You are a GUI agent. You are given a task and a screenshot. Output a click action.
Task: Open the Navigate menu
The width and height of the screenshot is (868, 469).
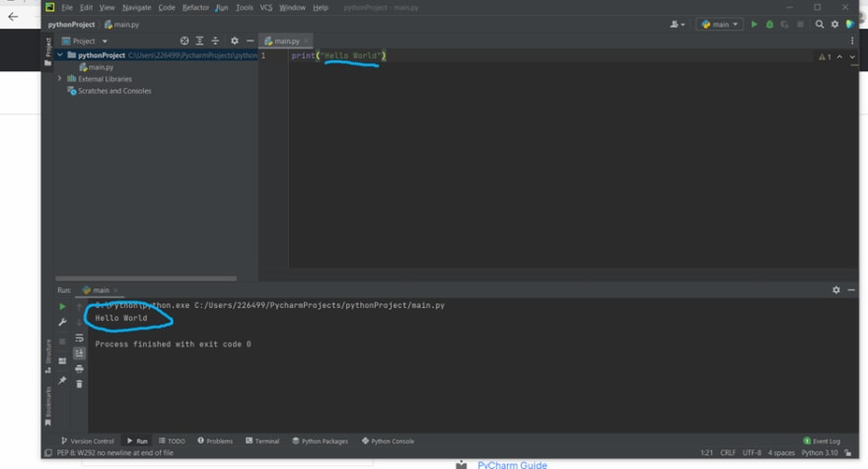tap(136, 7)
